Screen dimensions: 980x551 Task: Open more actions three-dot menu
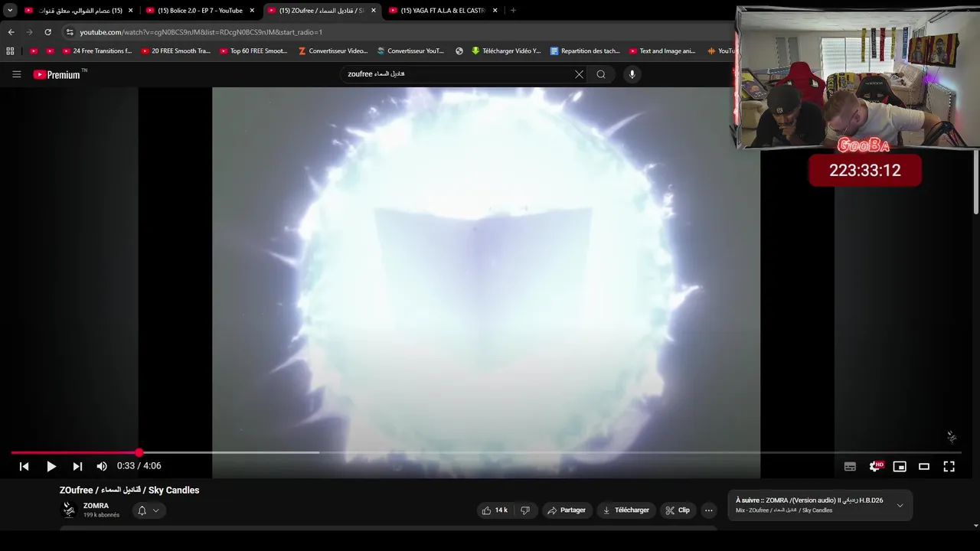pyautogui.click(x=709, y=510)
